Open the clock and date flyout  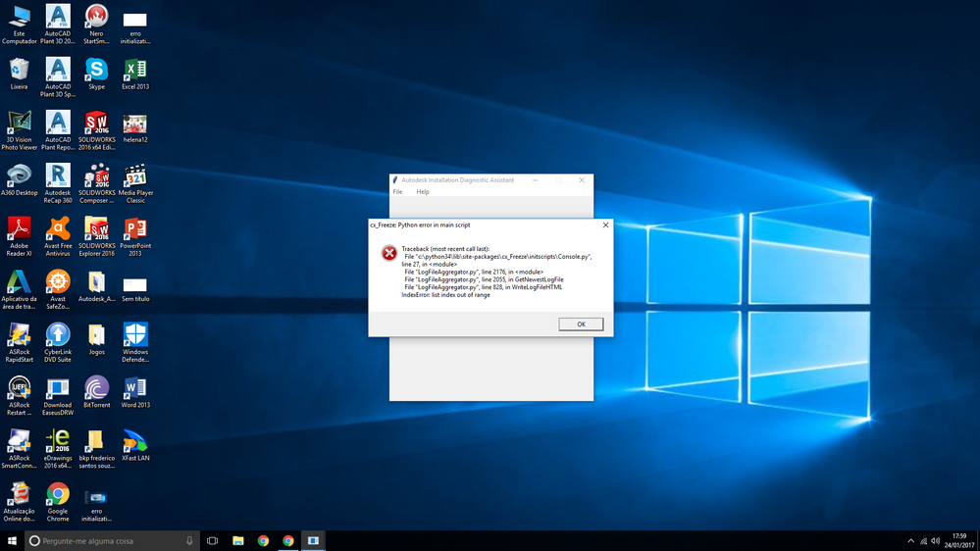pyautogui.click(x=959, y=540)
